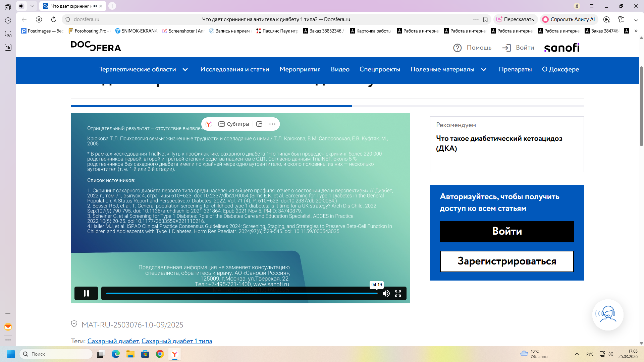Viewport: 644px width, 362px height.
Task: Click the Зарегистрироваться button
Action: tap(507, 261)
